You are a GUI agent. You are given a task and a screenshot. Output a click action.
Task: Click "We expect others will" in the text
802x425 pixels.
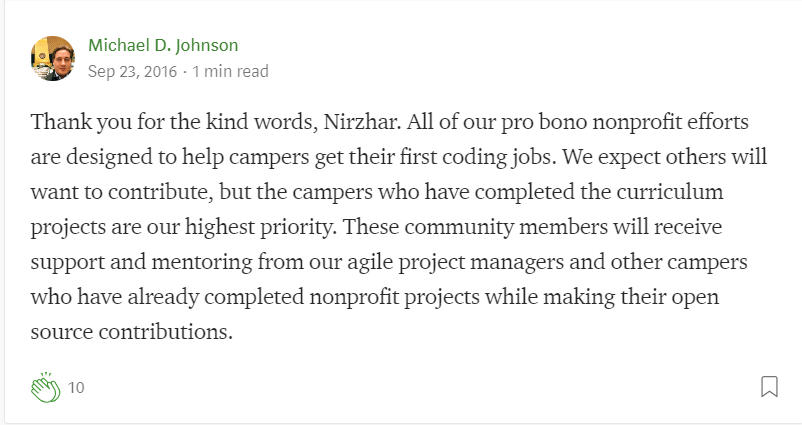point(665,158)
